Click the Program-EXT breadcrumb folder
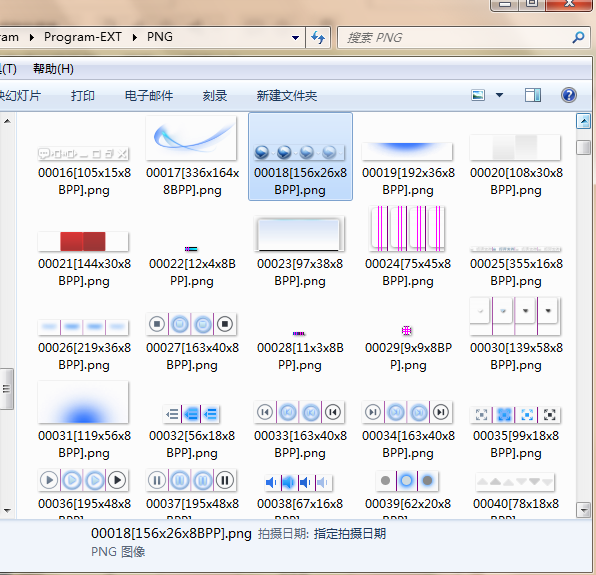The image size is (596, 575). [x=82, y=37]
